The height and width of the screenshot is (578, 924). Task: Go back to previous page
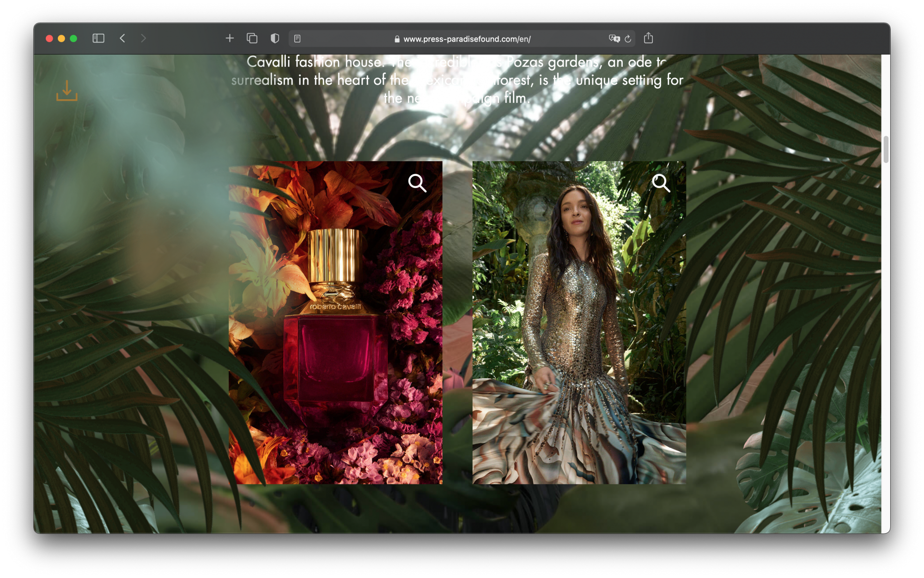(122, 38)
